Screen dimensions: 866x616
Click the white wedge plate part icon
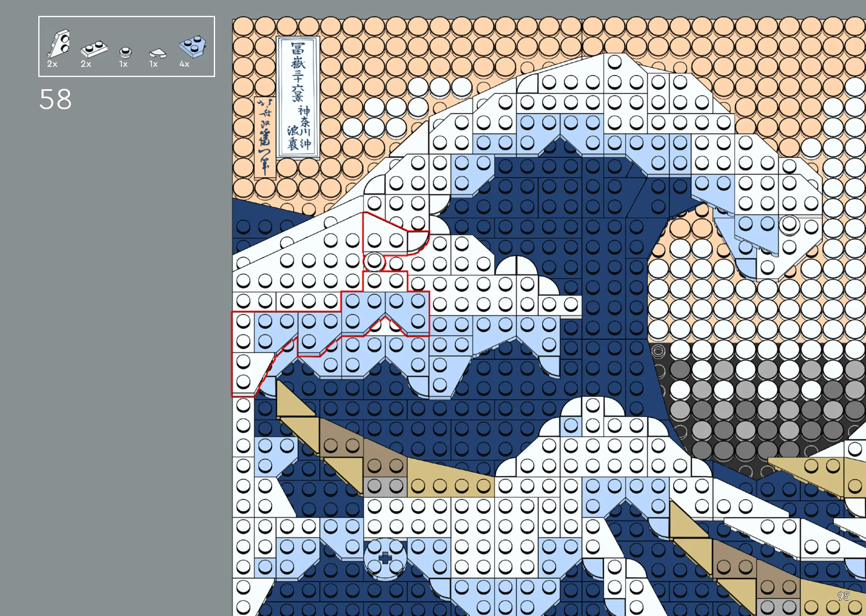click(59, 43)
